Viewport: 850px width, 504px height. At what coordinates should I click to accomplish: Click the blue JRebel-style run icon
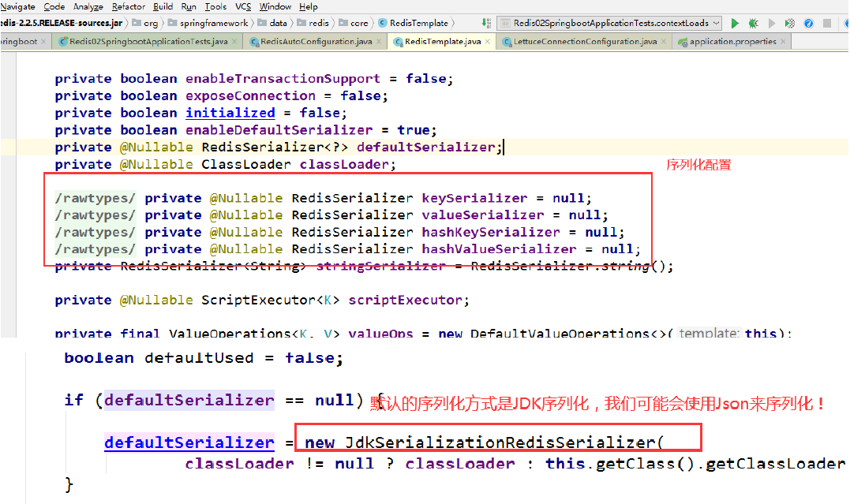[x=808, y=24]
